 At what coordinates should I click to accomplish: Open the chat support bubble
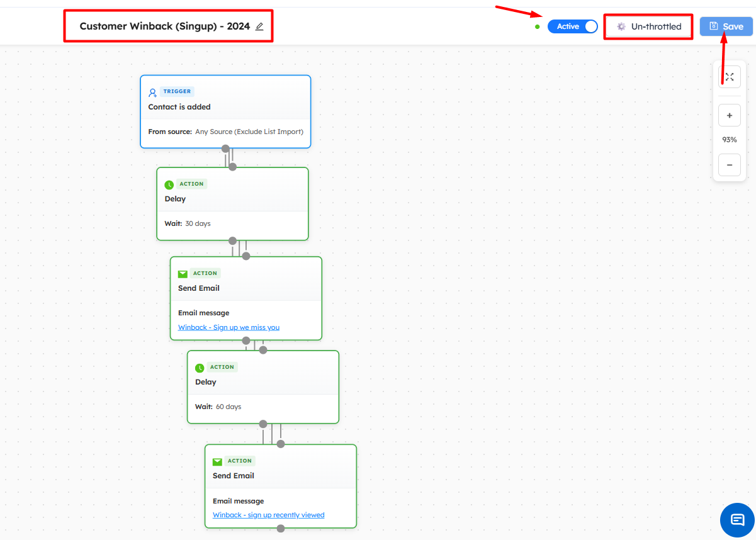click(x=737, y=520)
